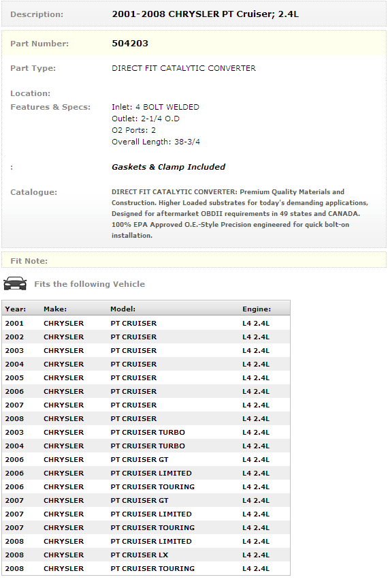
Task: Click the Make column header
Action: click(x=55, y=309)
